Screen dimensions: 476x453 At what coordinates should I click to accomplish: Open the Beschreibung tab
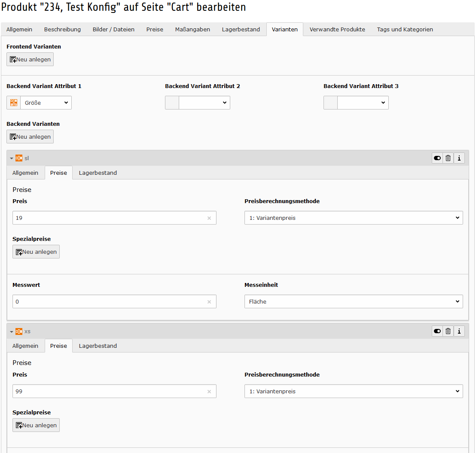click(62, 30)
